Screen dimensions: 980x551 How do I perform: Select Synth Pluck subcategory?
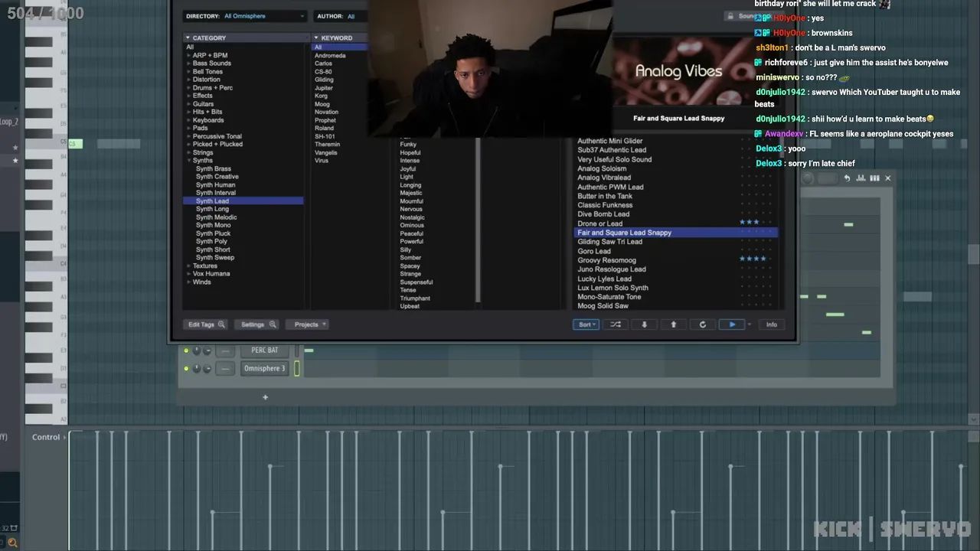coord(213,233)
